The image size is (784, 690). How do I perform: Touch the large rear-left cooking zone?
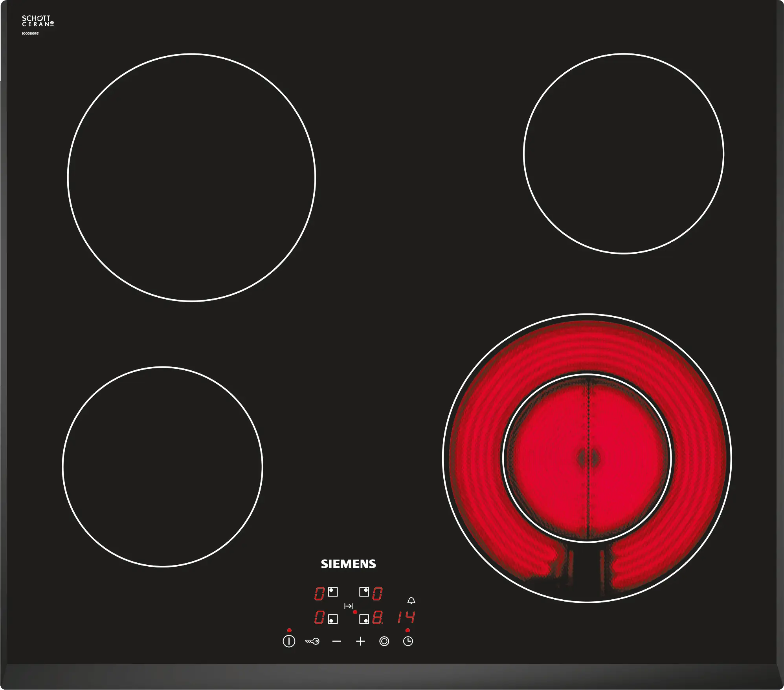191,178
